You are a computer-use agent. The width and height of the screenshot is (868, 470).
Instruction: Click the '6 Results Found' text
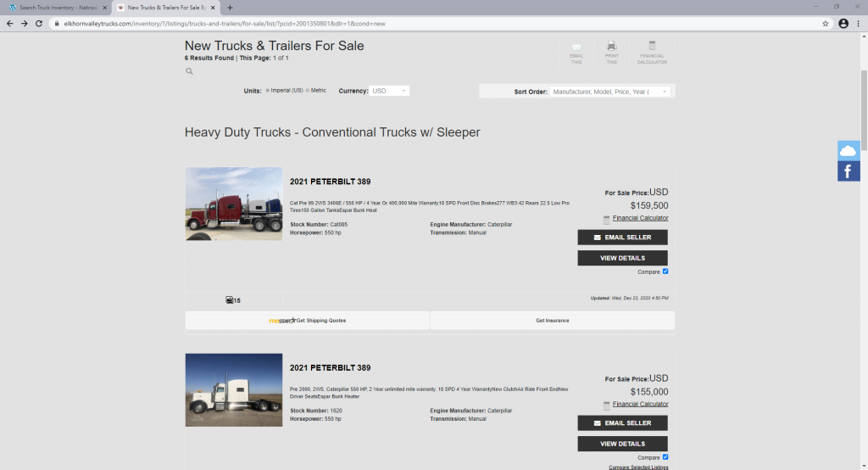209,59
